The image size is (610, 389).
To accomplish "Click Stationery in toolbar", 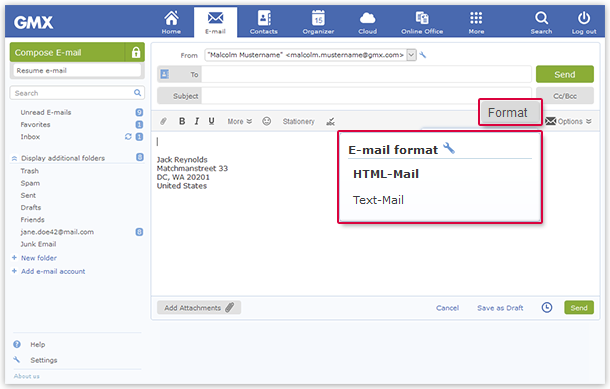I will [x=298, y=121].
